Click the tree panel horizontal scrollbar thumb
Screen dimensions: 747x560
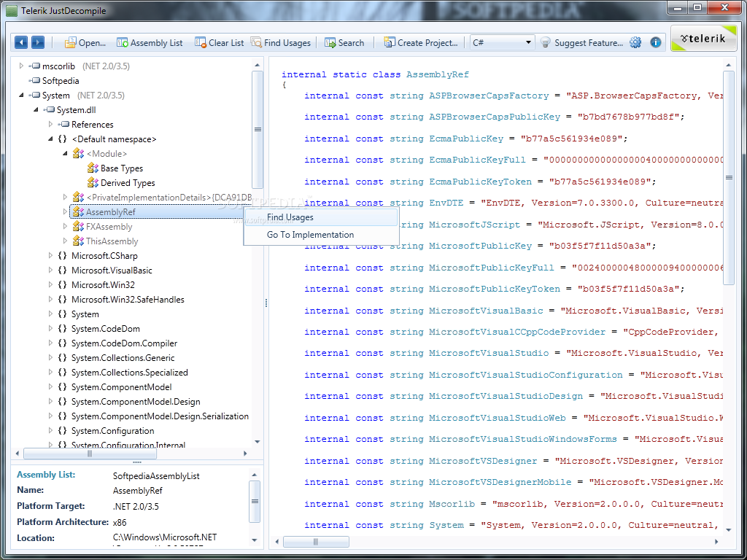(90, 454)
